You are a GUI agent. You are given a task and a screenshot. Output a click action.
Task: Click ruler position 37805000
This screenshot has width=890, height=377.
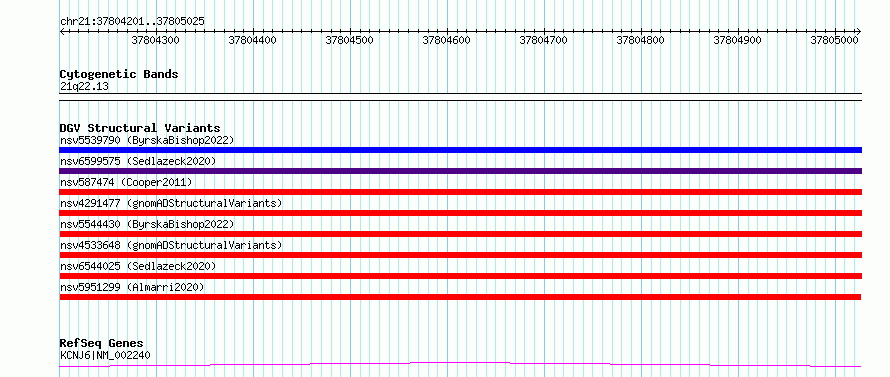click(x=835, y=40)
